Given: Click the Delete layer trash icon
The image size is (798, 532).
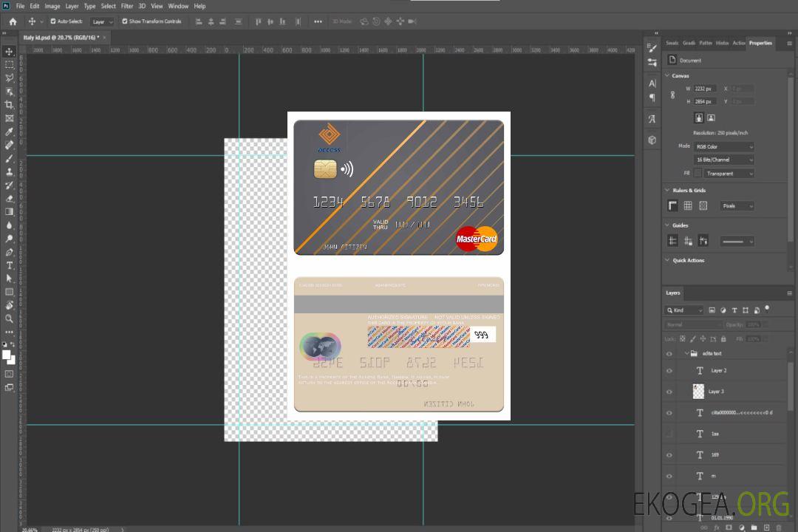Looking at the screenshot, I should pyautogui.click(x=779, y=528).
